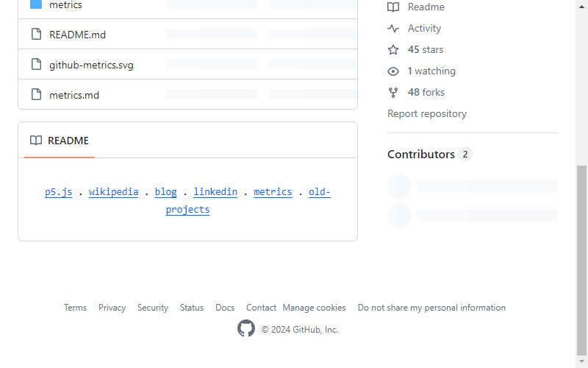
Task: Follow the wikipedia link in the README
Action: tap(114, 191)
